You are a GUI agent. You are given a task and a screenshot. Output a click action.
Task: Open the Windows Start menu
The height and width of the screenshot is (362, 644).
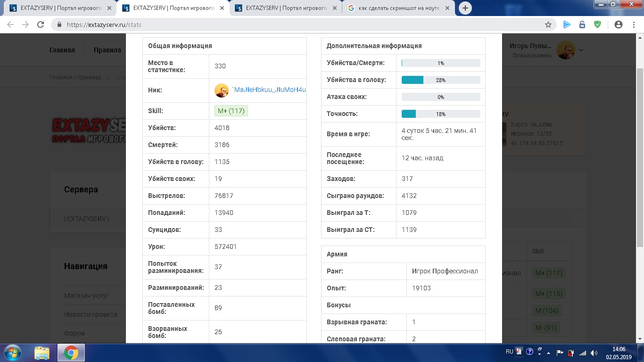pyautogui.click(x=12, y=353)
